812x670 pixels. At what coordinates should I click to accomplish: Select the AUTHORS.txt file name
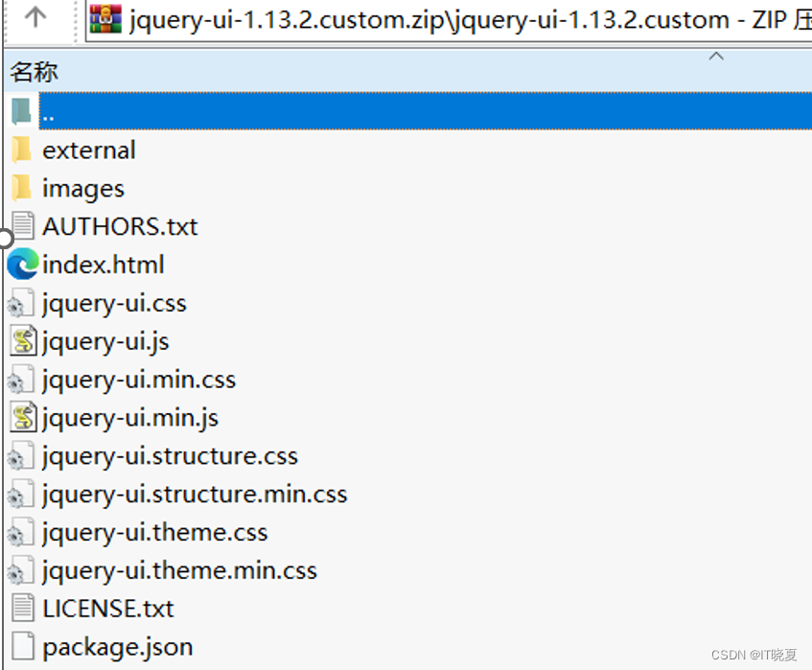coord(120,226)
